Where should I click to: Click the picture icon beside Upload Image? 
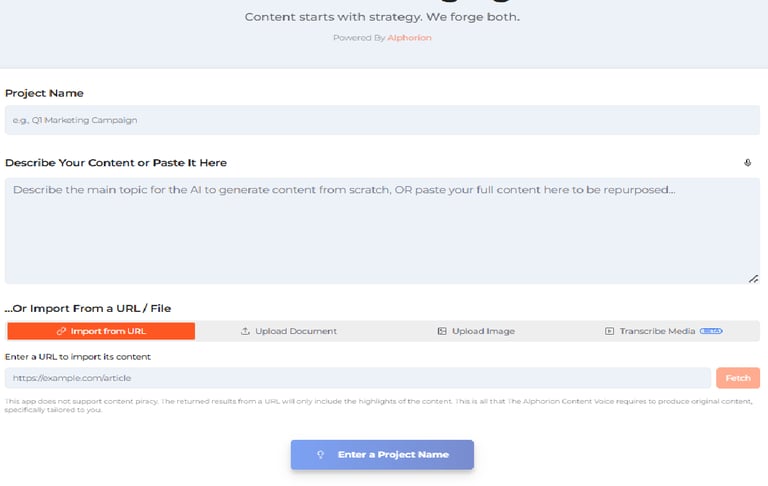[442, 331]
